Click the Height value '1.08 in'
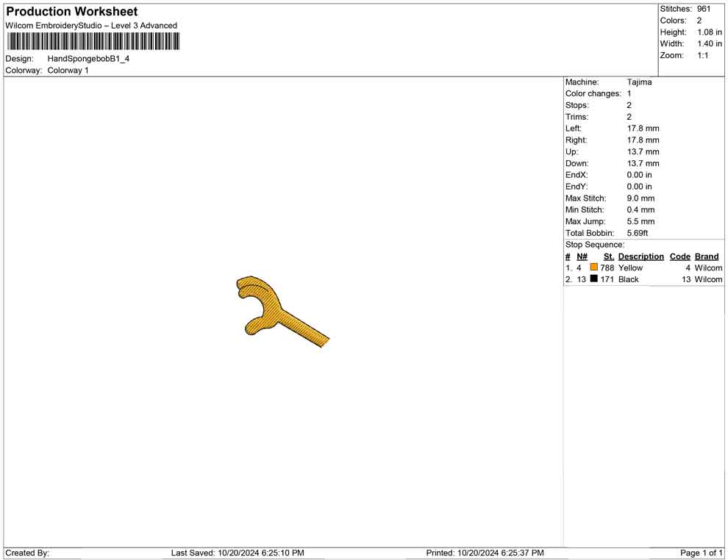Image resolution: width=728 pixels, height=560 pixels. (710, 32)
